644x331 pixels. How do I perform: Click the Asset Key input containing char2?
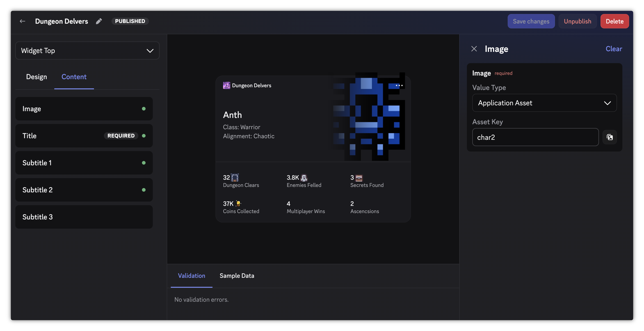click(x=535, y=137)
